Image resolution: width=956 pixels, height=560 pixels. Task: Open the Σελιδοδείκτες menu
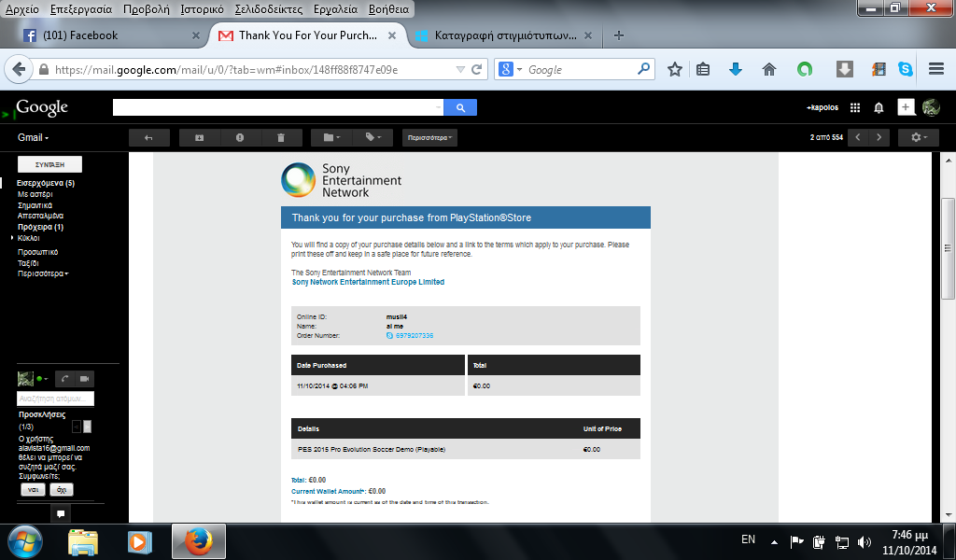(x=269, y=9)
